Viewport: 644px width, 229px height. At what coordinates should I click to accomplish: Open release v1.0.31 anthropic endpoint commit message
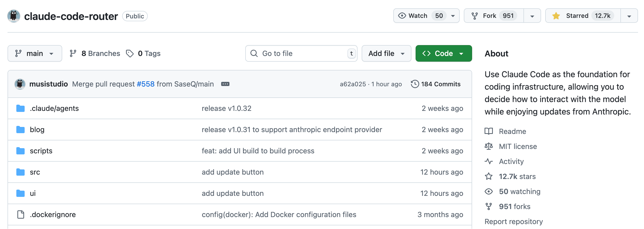tap(292, 130)
